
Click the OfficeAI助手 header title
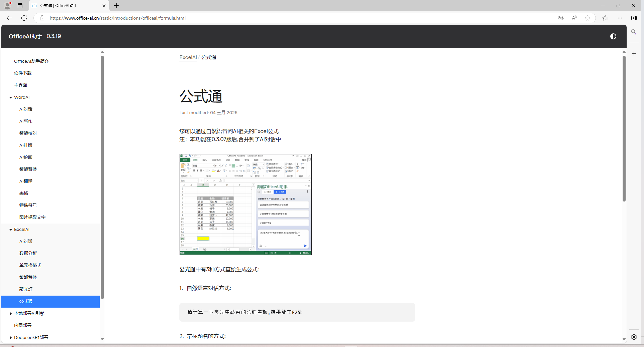coord(26,36)
